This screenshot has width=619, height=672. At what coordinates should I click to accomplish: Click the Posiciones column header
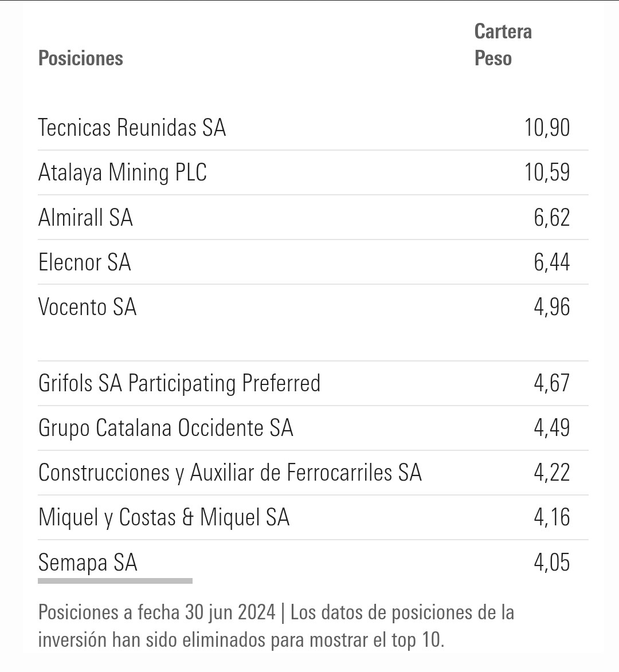tap(81, 58)
